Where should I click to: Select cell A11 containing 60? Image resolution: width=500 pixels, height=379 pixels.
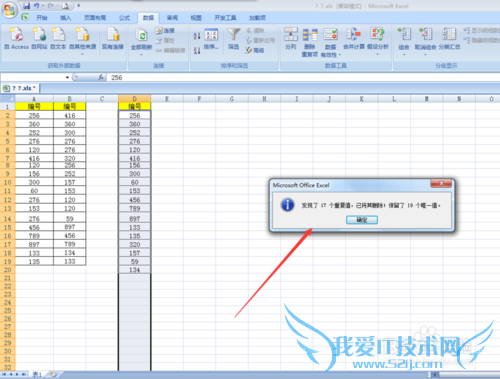pos(34,191)
